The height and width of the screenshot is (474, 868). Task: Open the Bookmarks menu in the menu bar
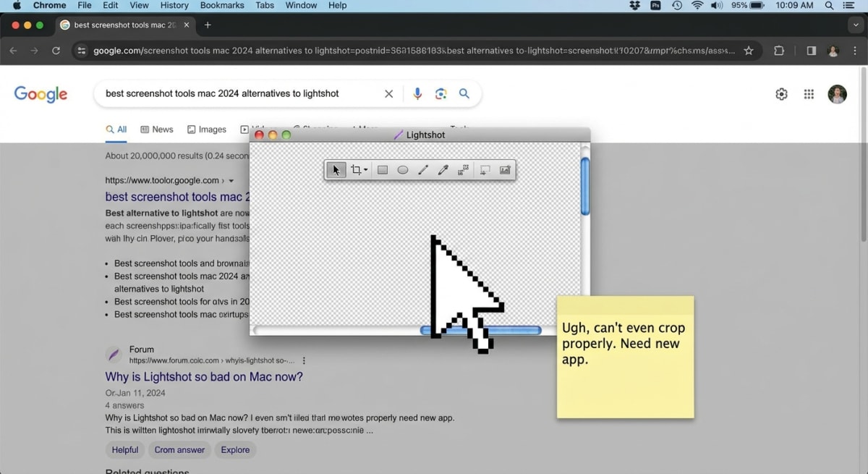pyautogui.click(x=222, y=5)
